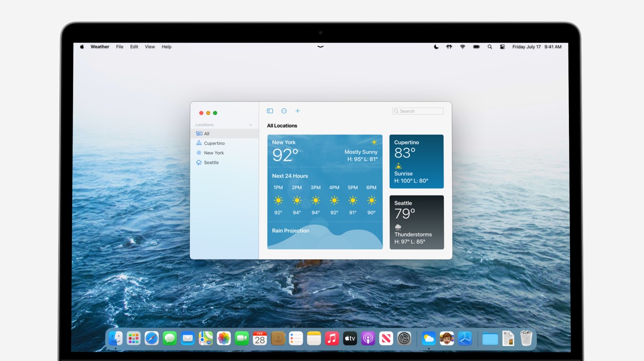Click the 'Rain Projection' label
The height and width of the screenshot is (361, 644).
(291, 231)
